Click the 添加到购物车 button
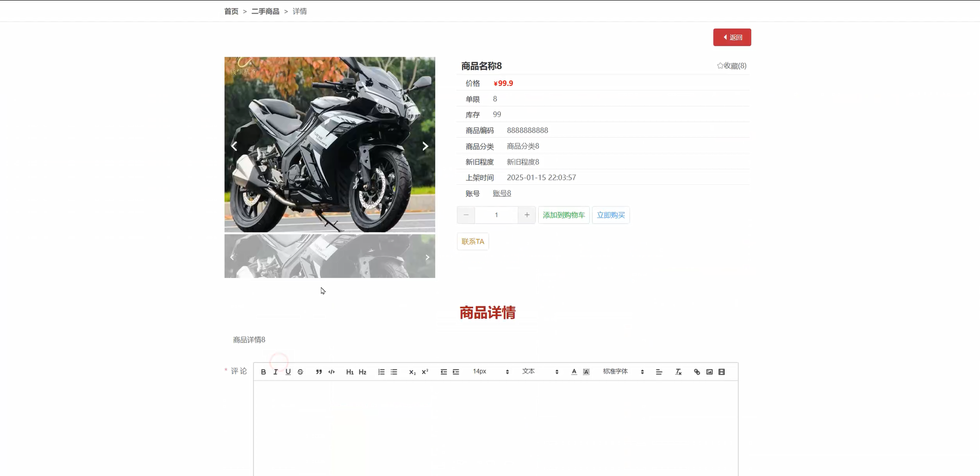Image resolution: width=980 pixels, height=476 pixels. (x=564, y=215)
